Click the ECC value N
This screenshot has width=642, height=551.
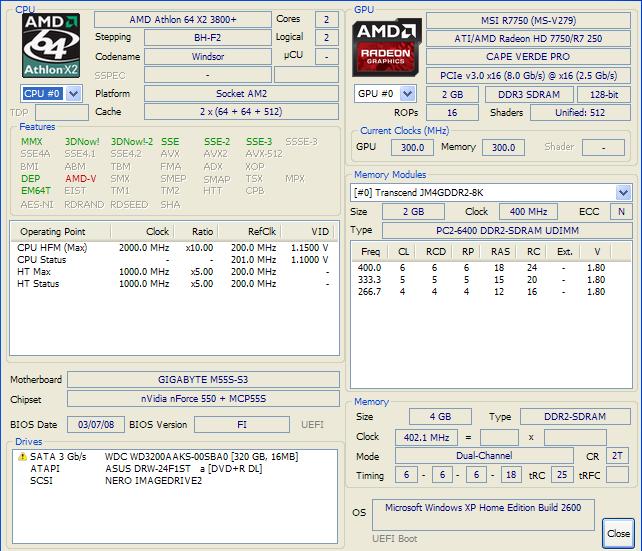pyautogui.click(x=621, y=212)
